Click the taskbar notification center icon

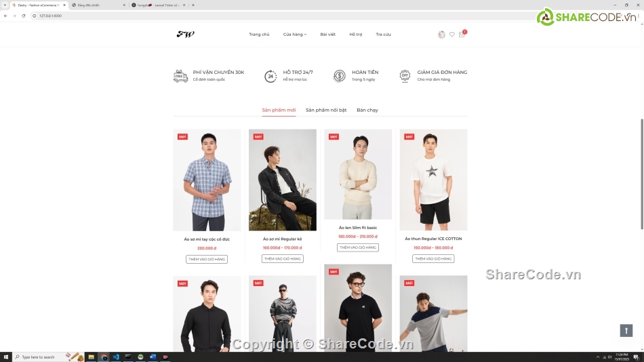636,357
